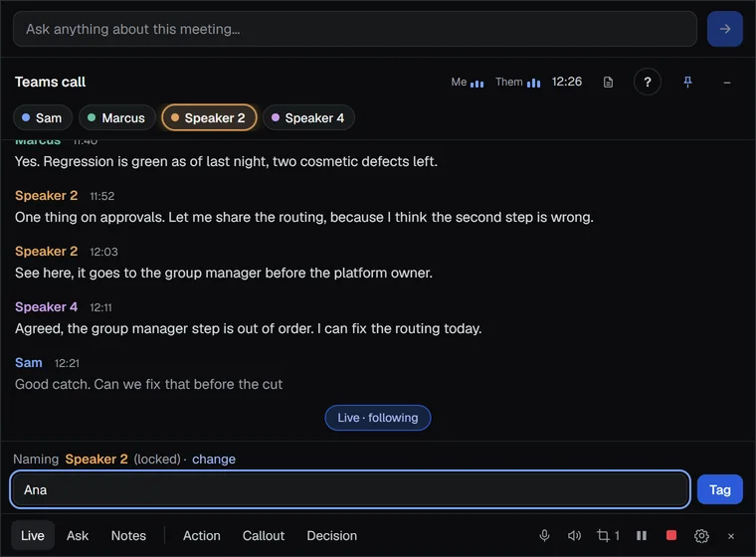Image resolution: width=756 pixels, height=557 pixels.
Task: Switch to the Notes tab
Action: click(128, 535)
